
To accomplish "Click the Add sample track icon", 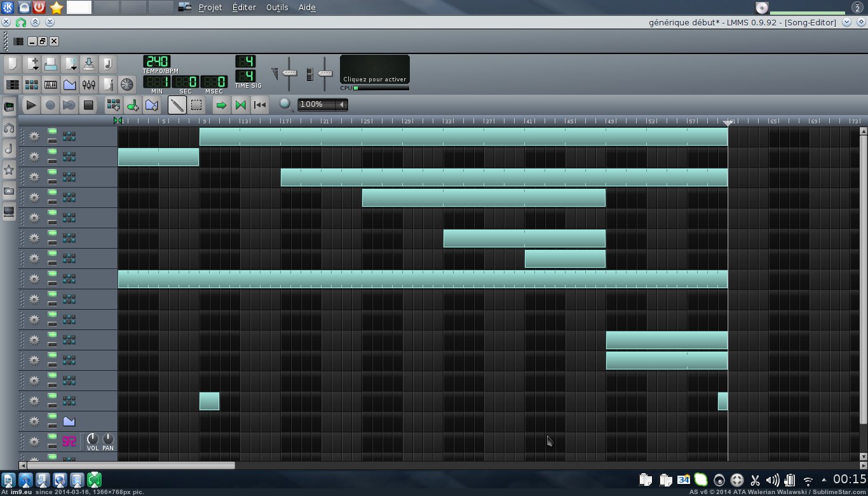I will (x=133, y=105).
